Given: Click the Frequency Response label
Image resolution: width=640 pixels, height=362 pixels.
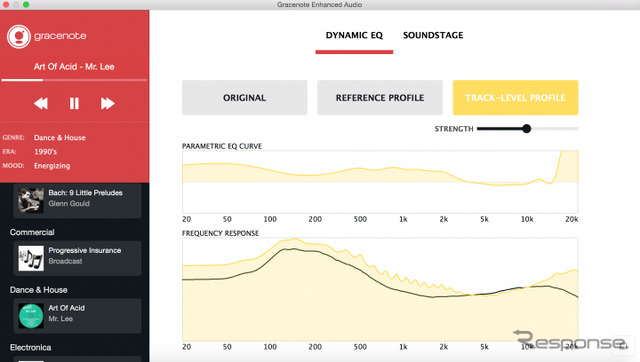Looking at the screenshot, I should [220, 233].
